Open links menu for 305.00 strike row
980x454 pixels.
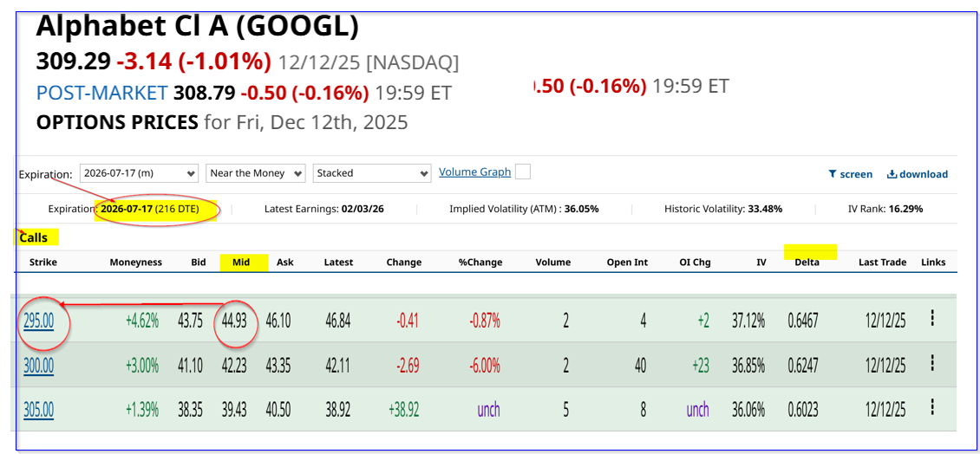click(x=932, y=407)
